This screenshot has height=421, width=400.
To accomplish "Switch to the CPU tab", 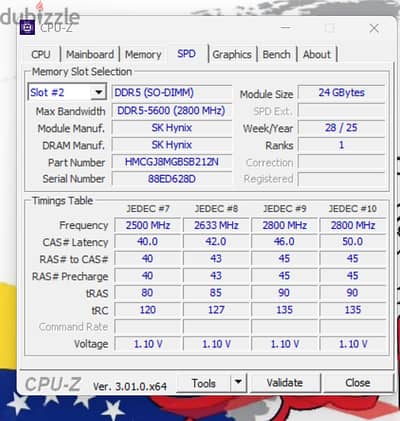I will 41,54.
